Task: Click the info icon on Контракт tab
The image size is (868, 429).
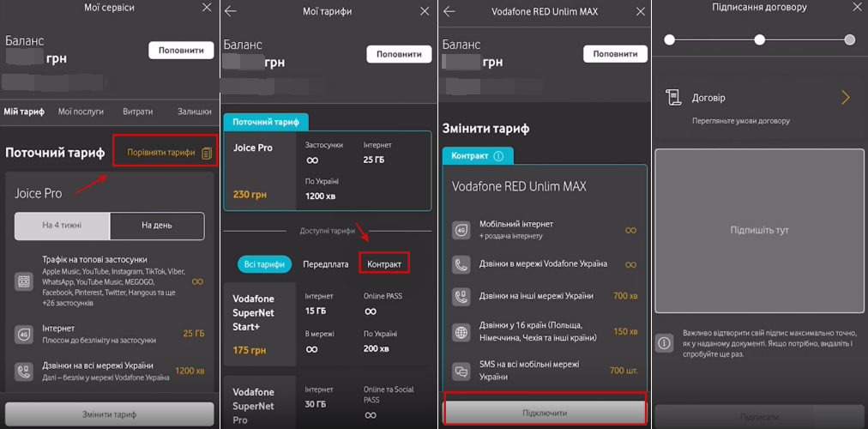Action: click(x=498, y=156)
